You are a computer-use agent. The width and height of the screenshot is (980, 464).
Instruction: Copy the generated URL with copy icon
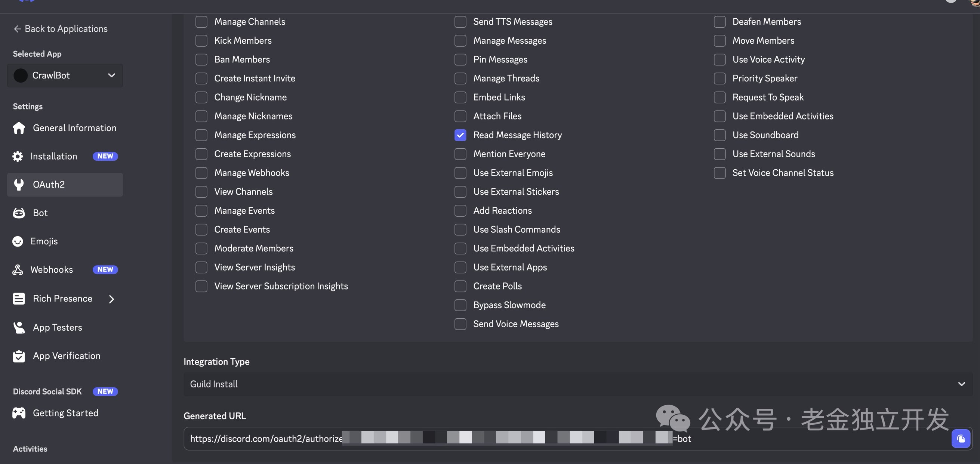pyautogui.click(x=961, y=439)
